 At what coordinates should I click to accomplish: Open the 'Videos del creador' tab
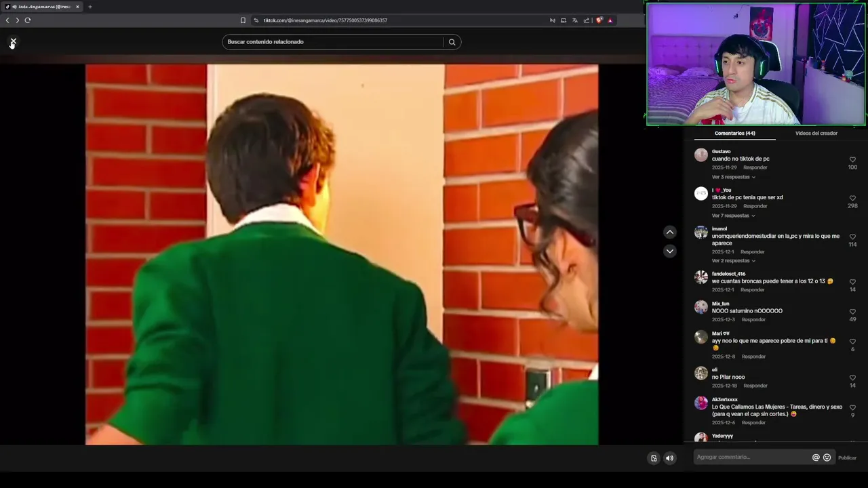tap(816, 133)
